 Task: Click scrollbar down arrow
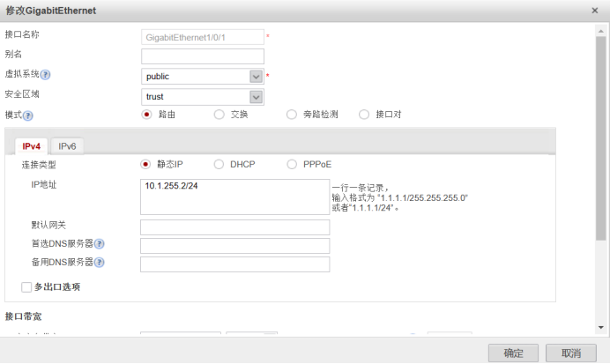pos(600,328)
